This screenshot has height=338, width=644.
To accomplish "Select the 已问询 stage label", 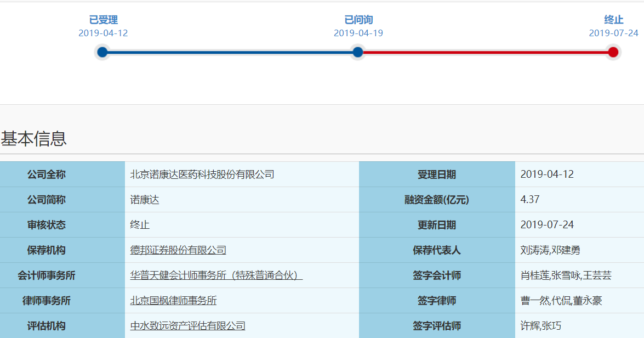I will click(x=358, y=19).
